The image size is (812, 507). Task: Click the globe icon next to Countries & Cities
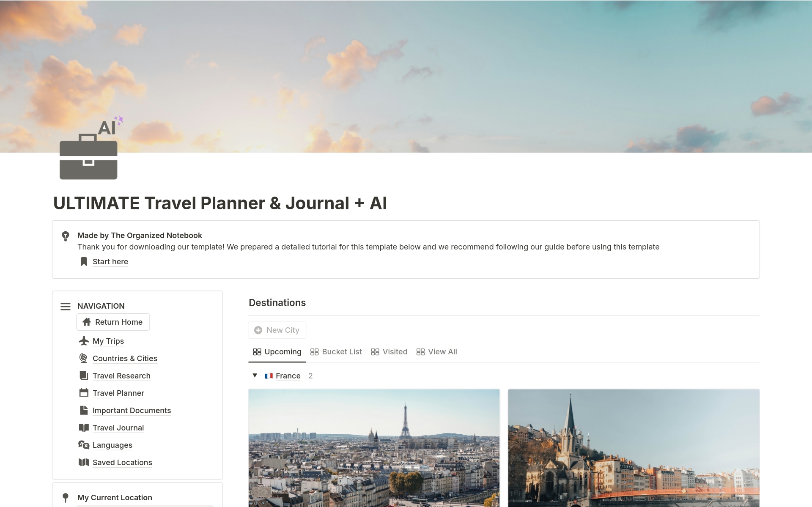pyautogui.click(x=84, y=358)
